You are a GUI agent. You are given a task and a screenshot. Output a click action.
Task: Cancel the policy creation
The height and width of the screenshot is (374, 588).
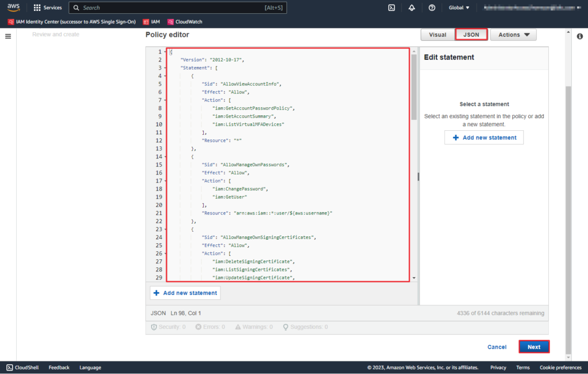click(x=497, y=347)
